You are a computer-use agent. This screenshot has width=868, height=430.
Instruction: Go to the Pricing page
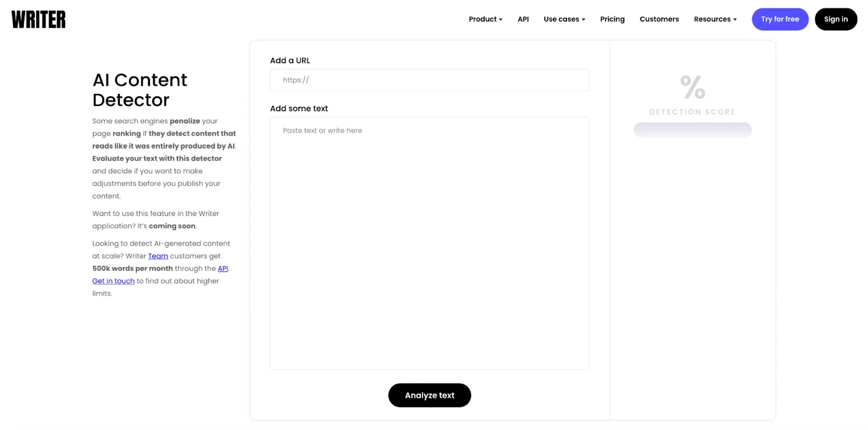click(x=612, y=19)
